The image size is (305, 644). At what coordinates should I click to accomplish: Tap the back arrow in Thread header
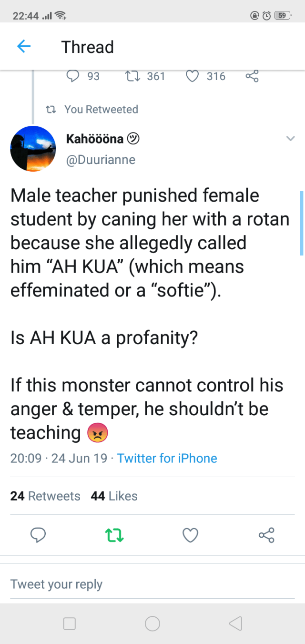pos(24,47)
